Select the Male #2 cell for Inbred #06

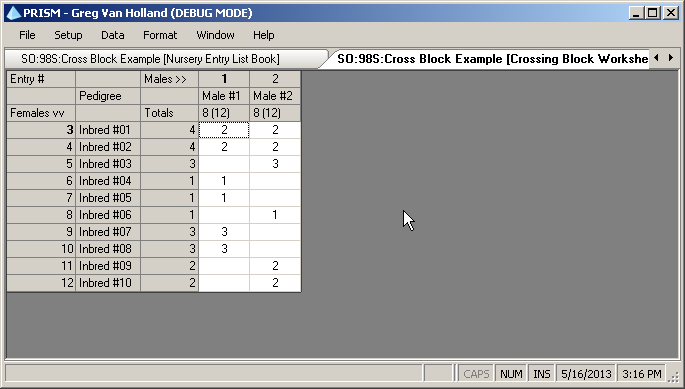point(275,215)
